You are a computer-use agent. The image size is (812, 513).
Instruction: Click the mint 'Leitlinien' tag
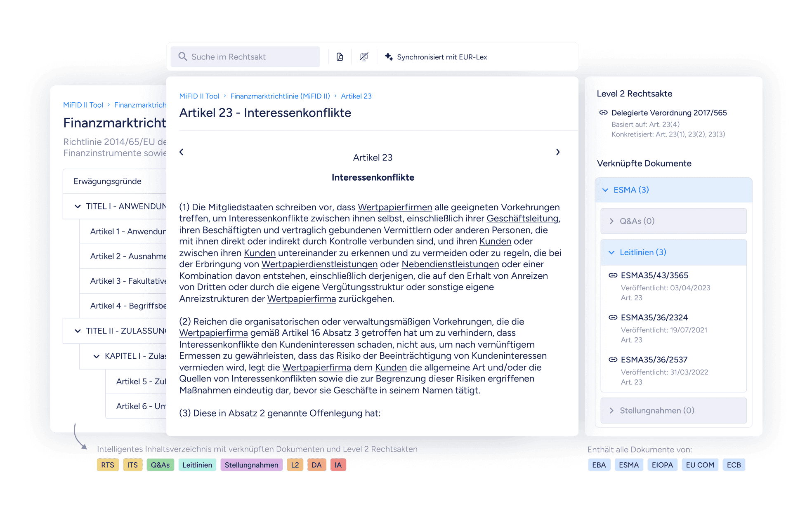pos(197,465)
